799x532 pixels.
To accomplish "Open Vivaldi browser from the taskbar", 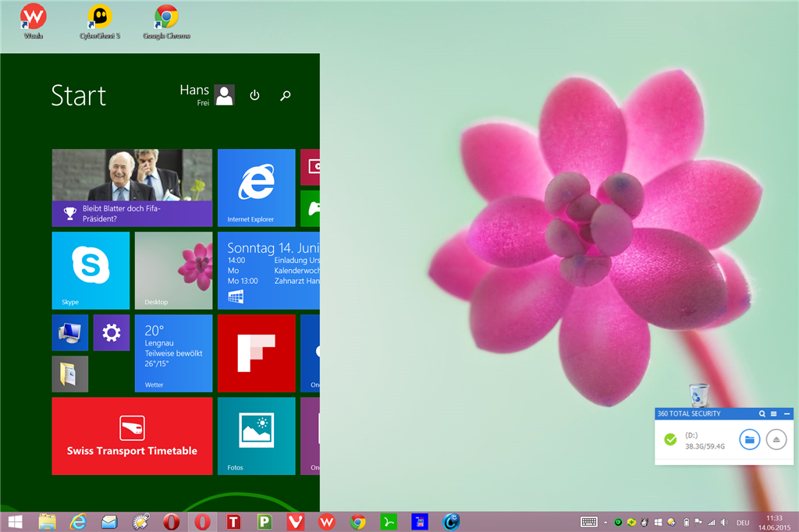I will coord(296,522).
